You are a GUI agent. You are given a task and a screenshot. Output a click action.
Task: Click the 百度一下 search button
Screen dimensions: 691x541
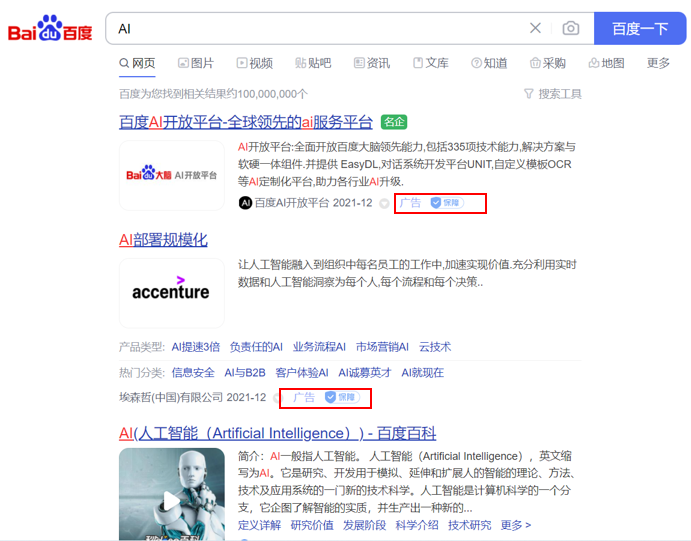[640, 29]
